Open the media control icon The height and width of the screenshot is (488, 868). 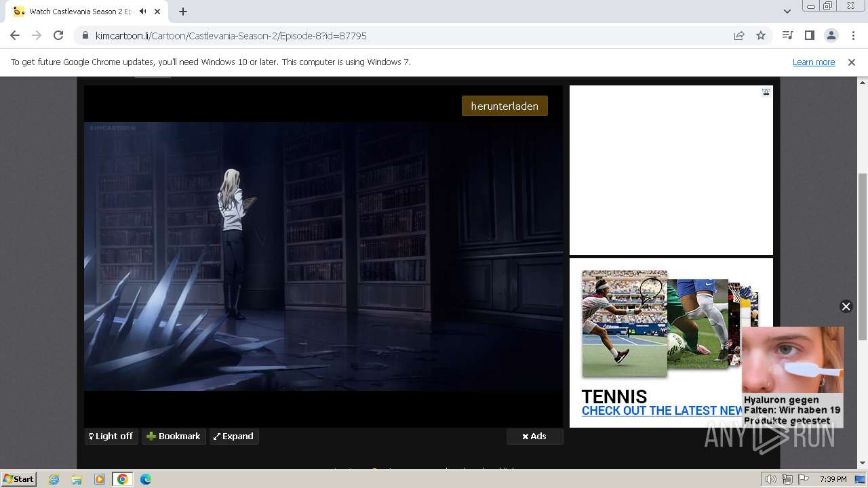coord(787,36)
